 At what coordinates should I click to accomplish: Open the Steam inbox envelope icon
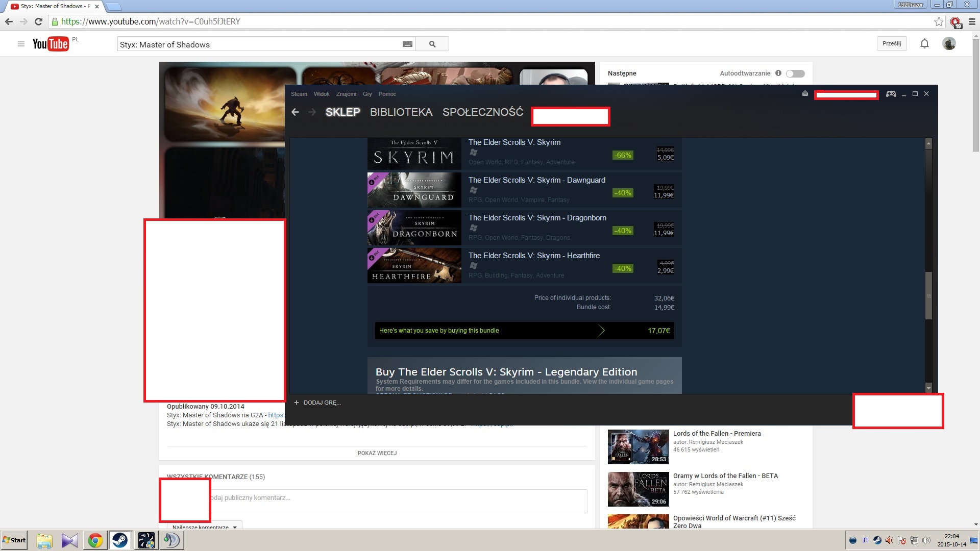(805, 94)
